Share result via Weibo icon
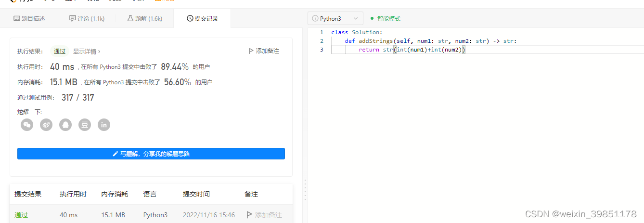This screenshot has height=223, width=644. pyautogui.click(x=46, y=125)
